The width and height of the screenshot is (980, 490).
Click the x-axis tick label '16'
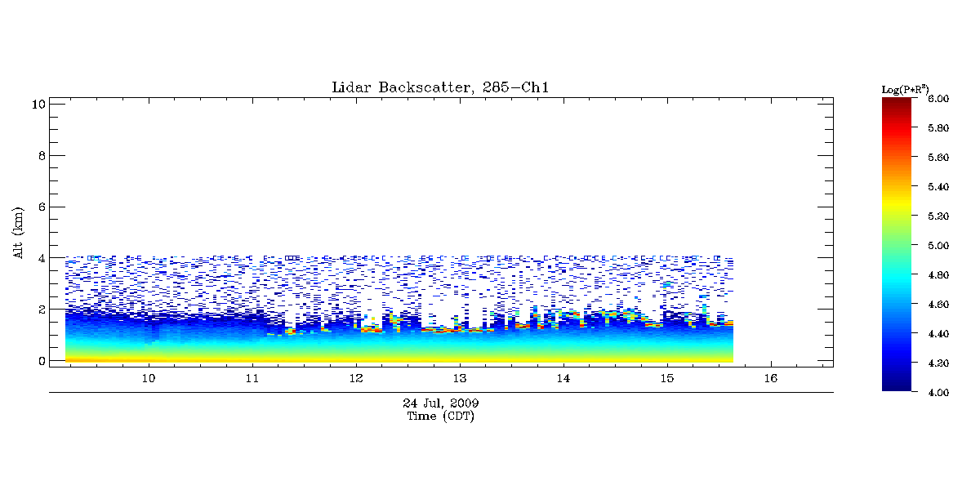(x=770, y=379)
